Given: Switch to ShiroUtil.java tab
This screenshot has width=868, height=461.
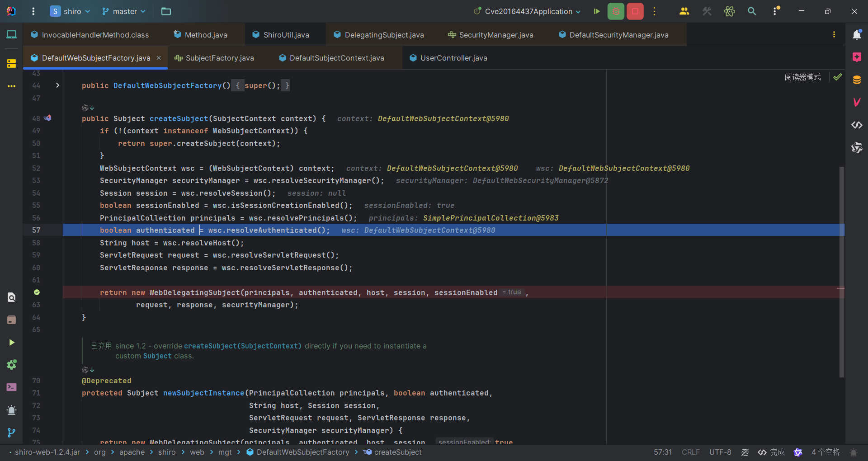Looking at the screenshot, I should [x=281, y=35].
